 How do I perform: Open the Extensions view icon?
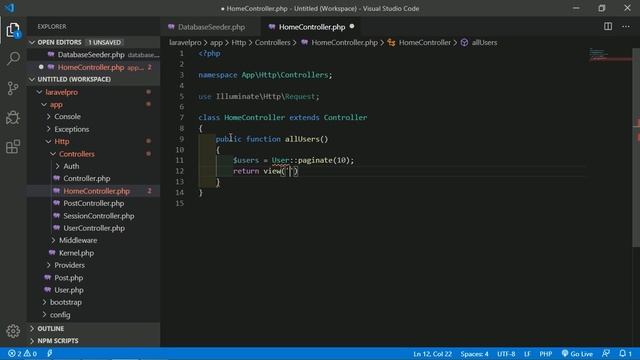(13, 147)
